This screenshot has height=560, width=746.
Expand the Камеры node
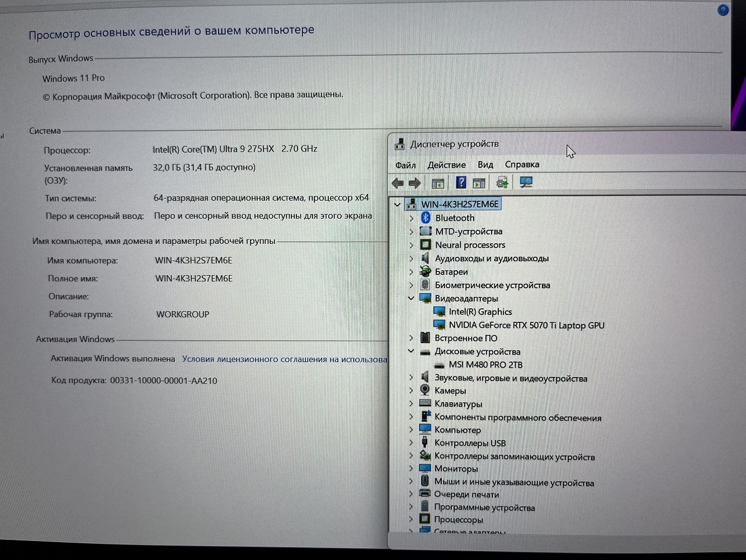411,390
